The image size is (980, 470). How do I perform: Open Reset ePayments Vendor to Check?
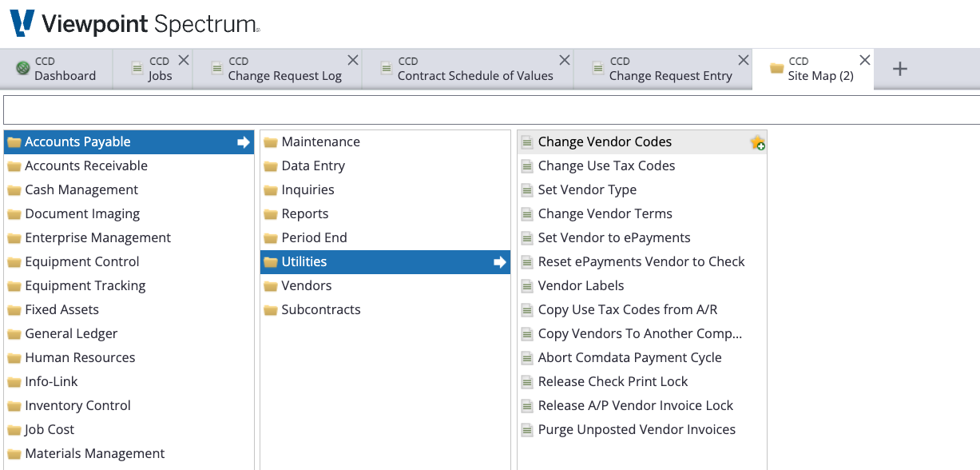click(x=642, y=262)
